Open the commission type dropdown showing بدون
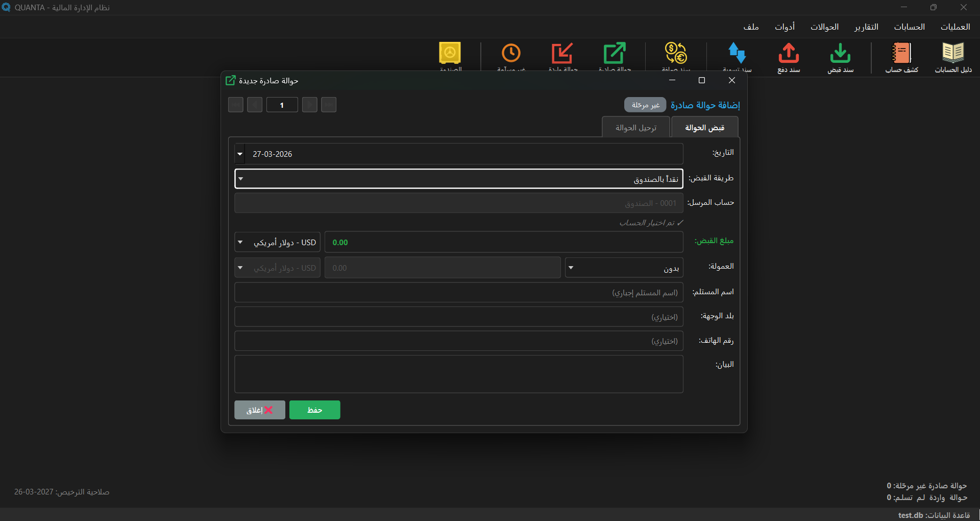980x521 pixels. (x=624, y=268)
